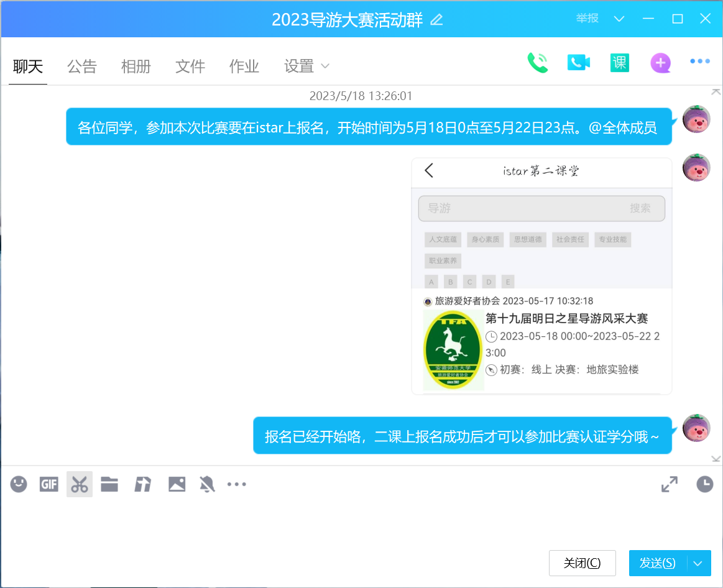Switch to the 公告 tab
723x588 pixels.
click(x=82, y=66)
